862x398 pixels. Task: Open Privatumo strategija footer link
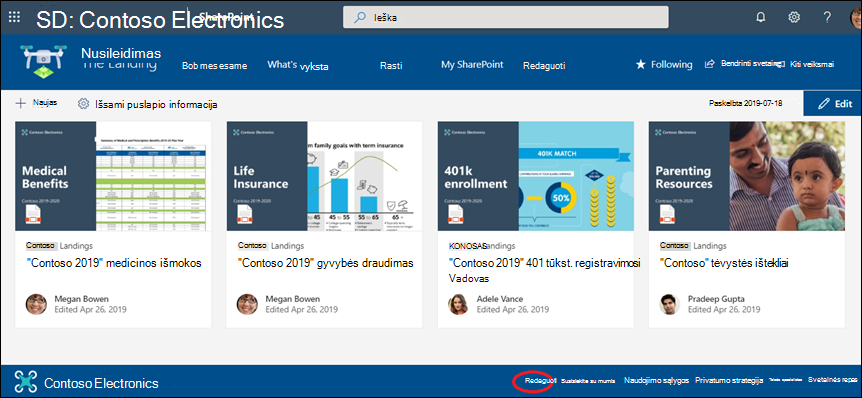click(x=729, y=380)
